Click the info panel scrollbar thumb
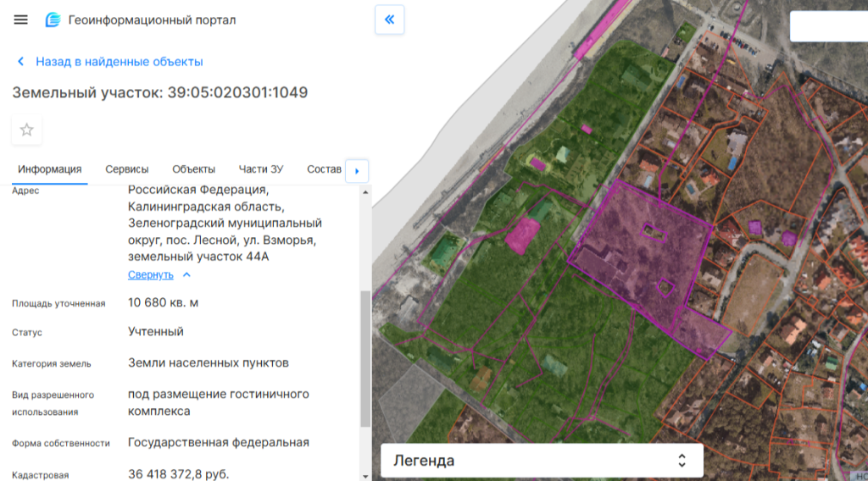This screenshot has width=868, height=481. 365,356
